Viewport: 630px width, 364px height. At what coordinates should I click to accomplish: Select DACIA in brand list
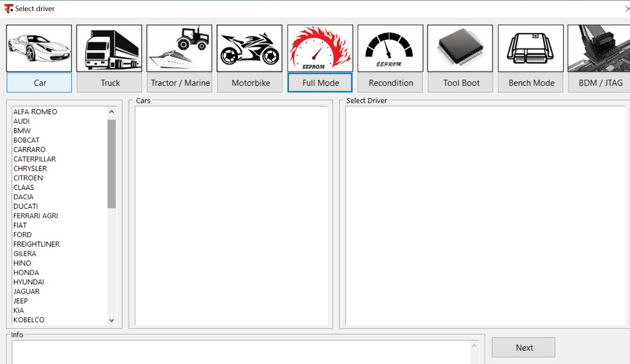[x=24, y=197]
